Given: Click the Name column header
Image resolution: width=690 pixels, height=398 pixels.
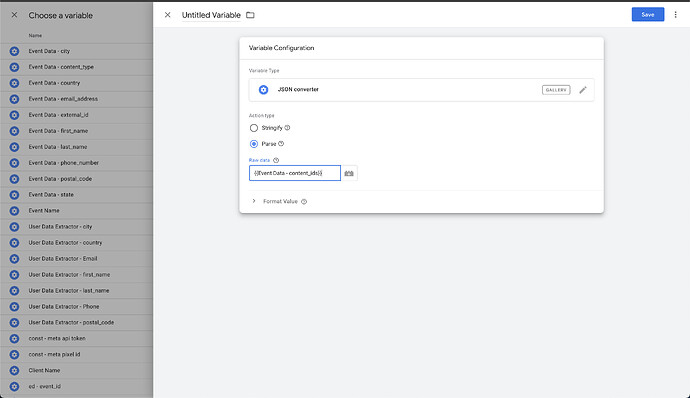Looking at the screenshot, I should coord(35,36).
